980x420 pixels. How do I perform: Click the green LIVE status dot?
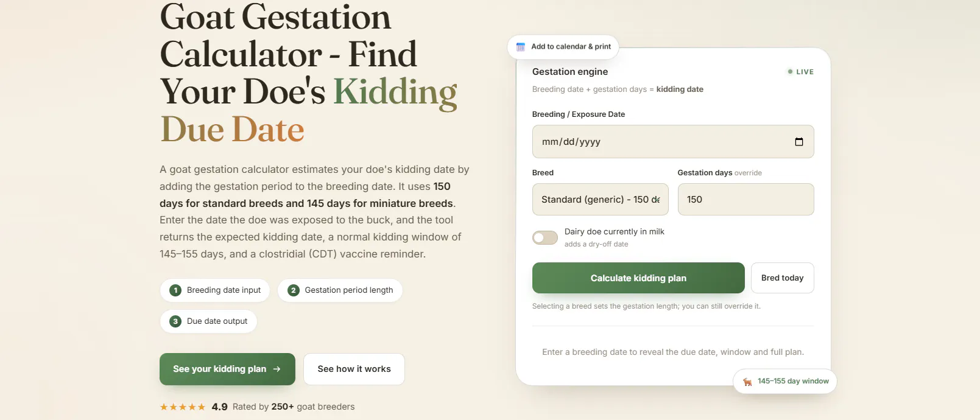click(x=790, y=72)
